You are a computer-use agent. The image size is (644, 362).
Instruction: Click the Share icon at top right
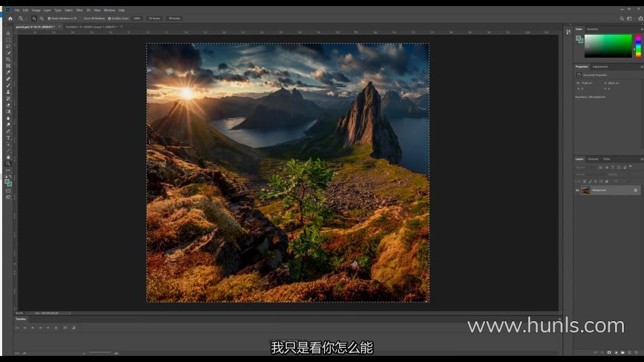coord(640,19)
